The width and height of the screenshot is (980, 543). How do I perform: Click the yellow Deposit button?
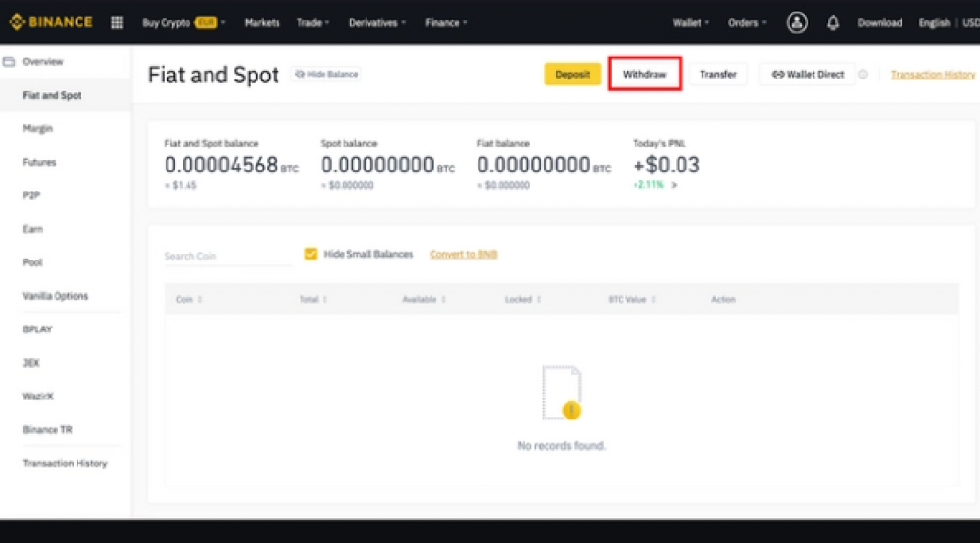572,75
